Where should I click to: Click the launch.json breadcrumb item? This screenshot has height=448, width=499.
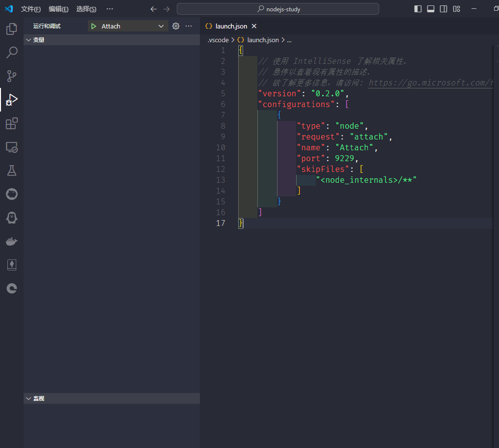[x=263, y=40]
